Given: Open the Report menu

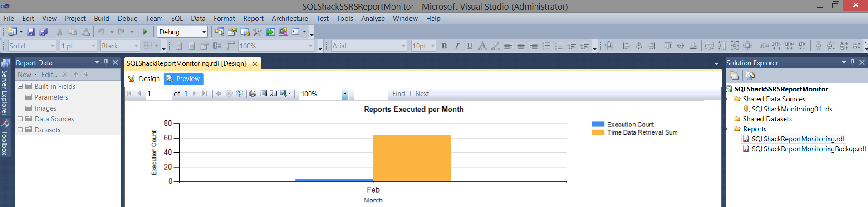Looking at the screenshot, I should tap(253, 19).
